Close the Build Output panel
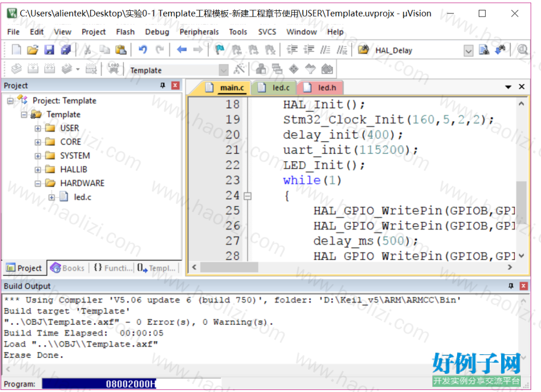The image size is (541, 392). pyautogui.click(x=523, y=286)
